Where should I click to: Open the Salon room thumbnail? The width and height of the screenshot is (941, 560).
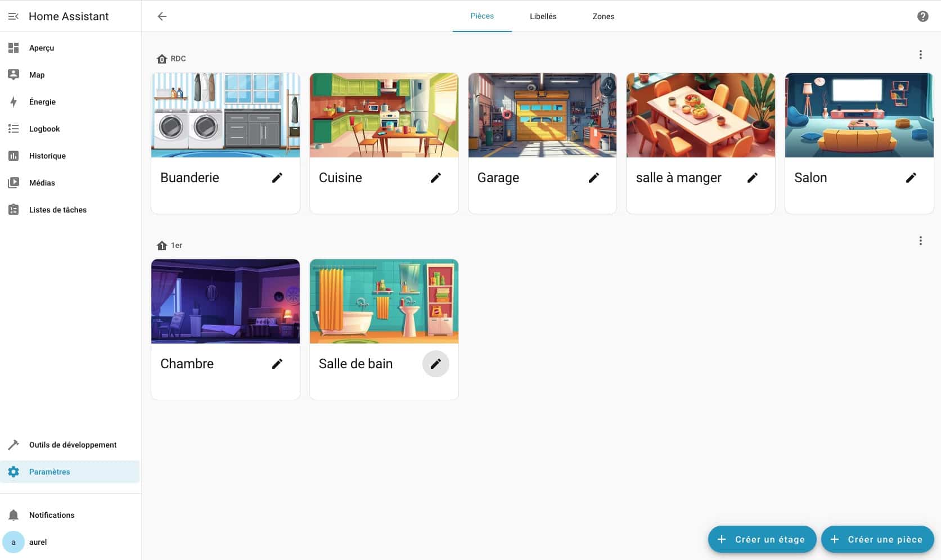click(x=859, y=115)
